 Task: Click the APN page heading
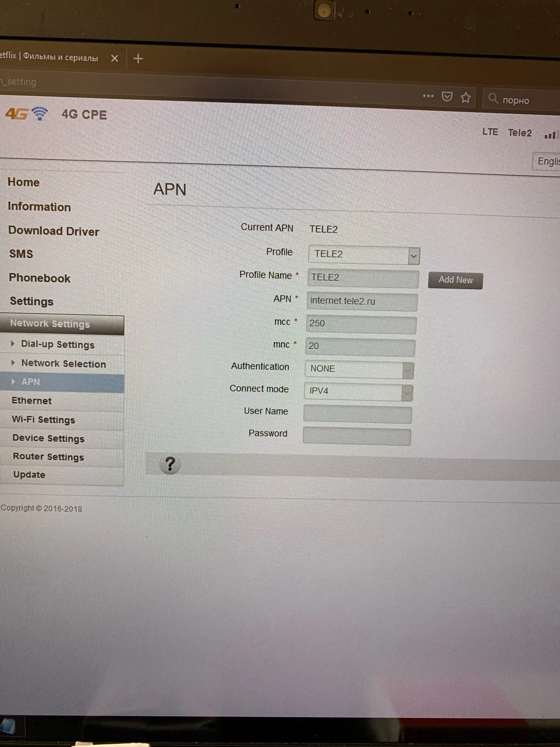tap(170, 189)
